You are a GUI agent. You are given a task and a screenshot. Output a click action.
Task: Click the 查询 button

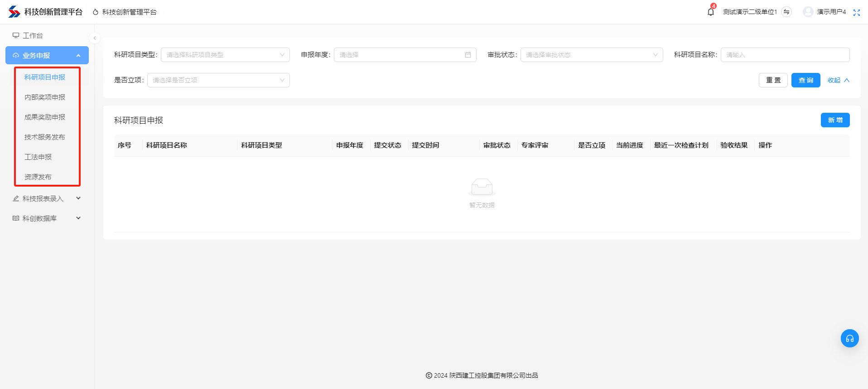tap(805, 80)
